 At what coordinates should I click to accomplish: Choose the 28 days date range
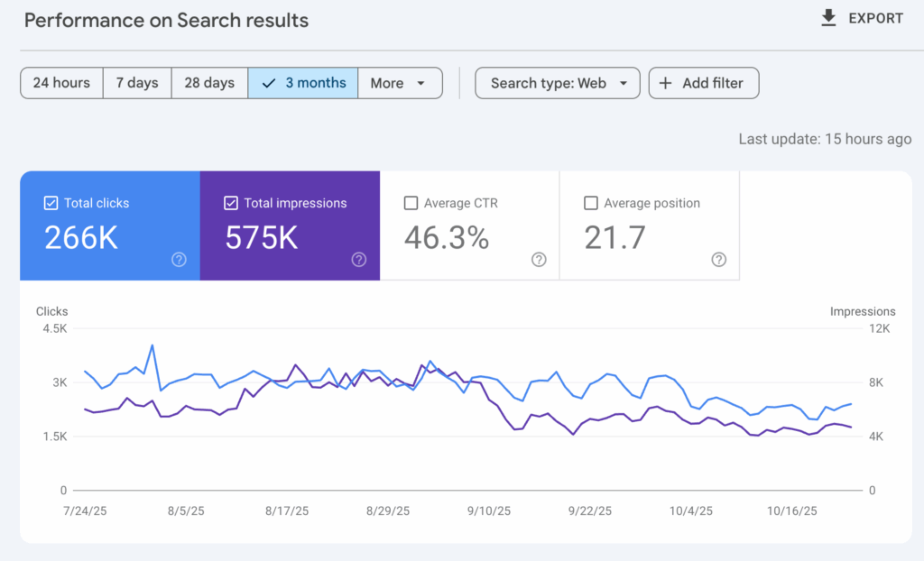pos(209,83)
